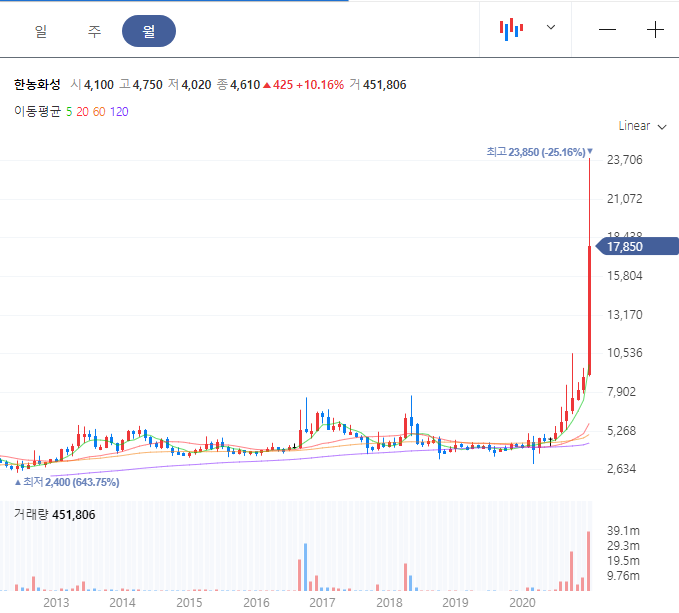Switch to daily chart tab 일

pos(41,31)
